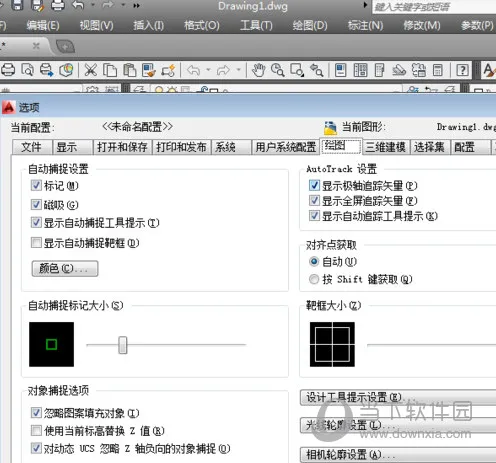Screen dimensions: 496x463
Task: Click the 3D DWF export icon
Action: coord(66,70)
